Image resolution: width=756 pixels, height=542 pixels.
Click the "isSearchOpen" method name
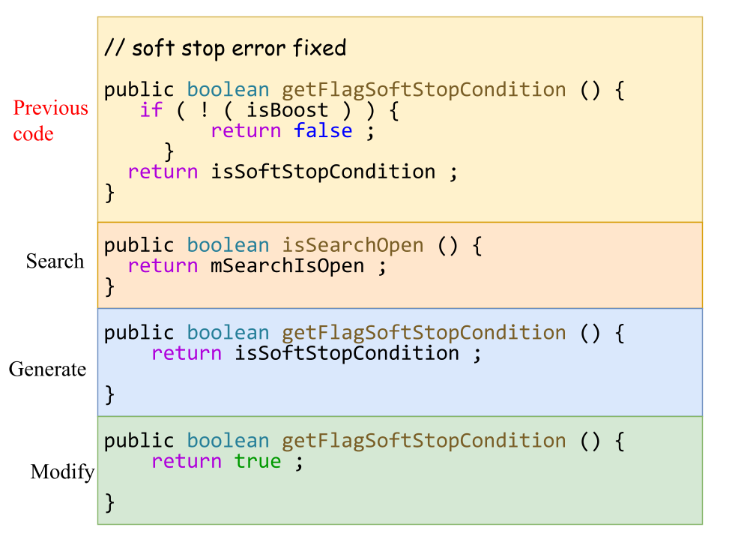click(x=352, y=245)
